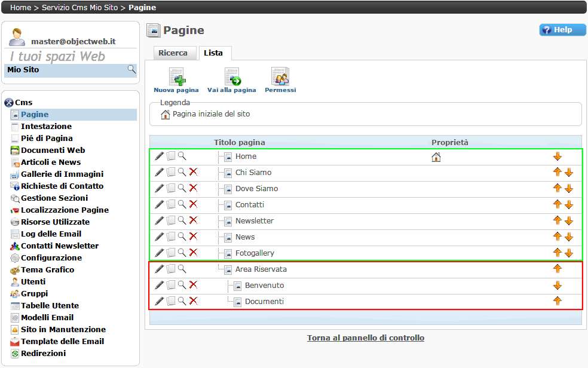Select Gallerie di Immagini from the sidebar
Screen dimensions: 588x368
(62, 174)
